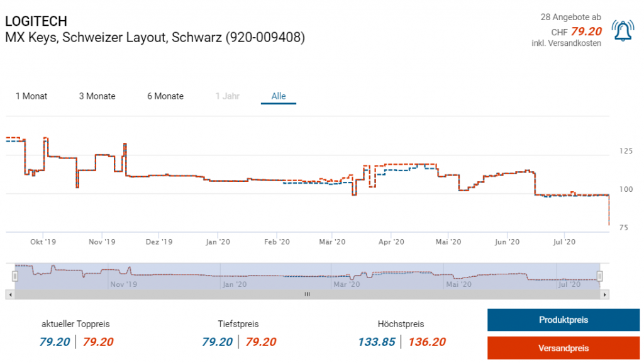
Task: Click the scrollbar grip in the center
Action: [x=308, y=294]
